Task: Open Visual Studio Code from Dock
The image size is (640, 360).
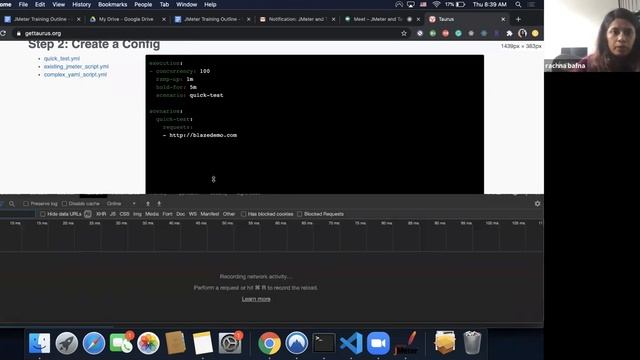Action: pyautogui.click(x=351, y=343)
